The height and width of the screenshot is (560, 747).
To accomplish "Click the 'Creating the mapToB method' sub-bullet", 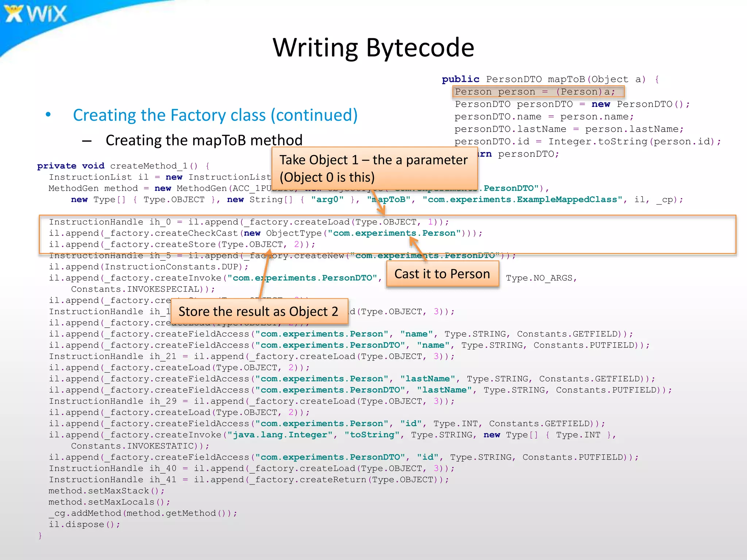I will (x=204, y=140).
